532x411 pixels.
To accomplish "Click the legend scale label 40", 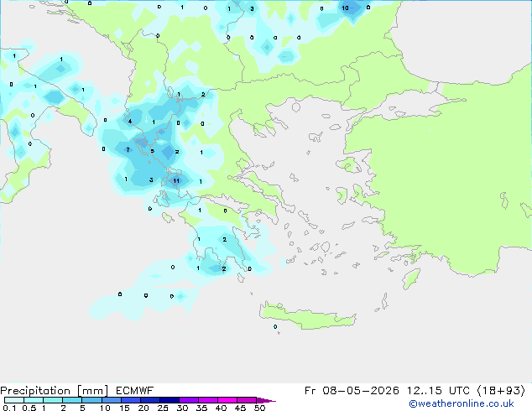I will point(222,408).
